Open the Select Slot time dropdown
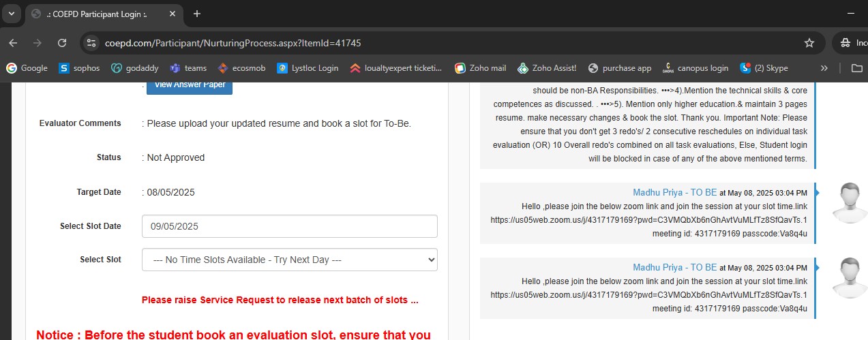This screenshot has width=868, height=340. click(x=289, y=260)
